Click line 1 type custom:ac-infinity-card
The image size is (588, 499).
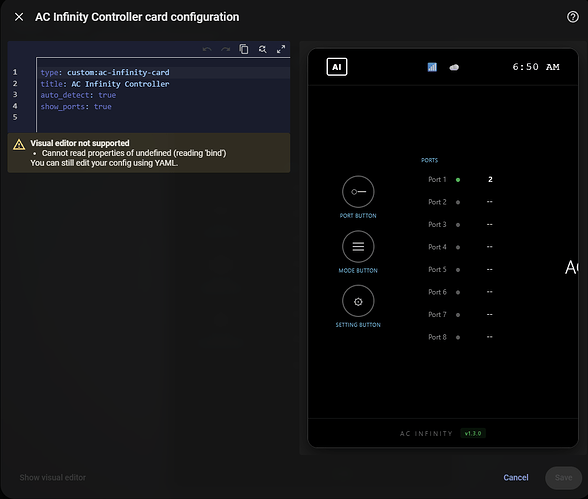tap(105, 72)
